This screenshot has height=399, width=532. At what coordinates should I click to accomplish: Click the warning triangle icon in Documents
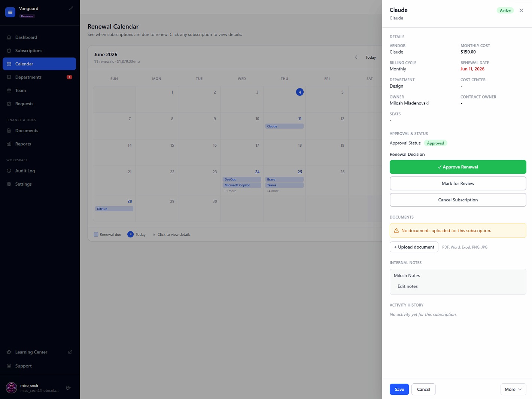point(396,231)
